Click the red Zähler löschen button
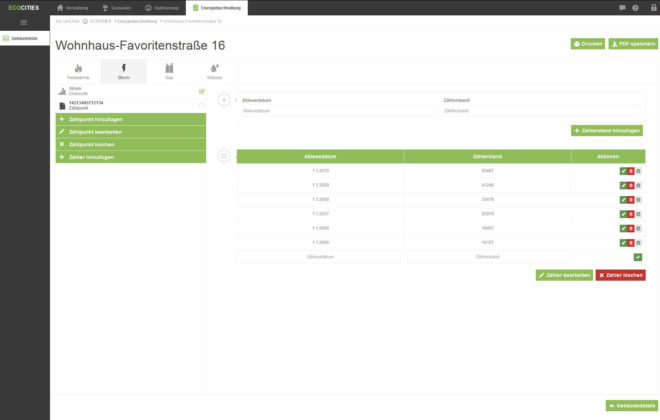Screen dimensions: 660x420 (x=620, y=275)
